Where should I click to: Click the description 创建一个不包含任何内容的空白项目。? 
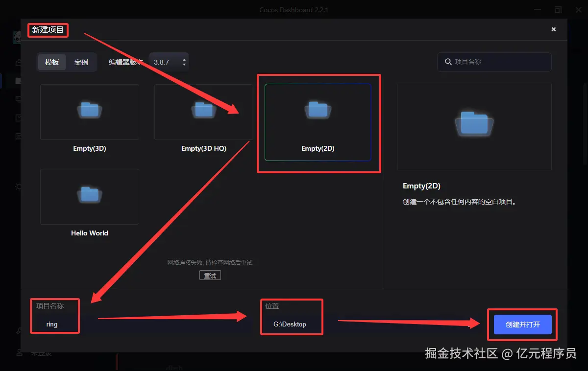[x=460, y=202]
